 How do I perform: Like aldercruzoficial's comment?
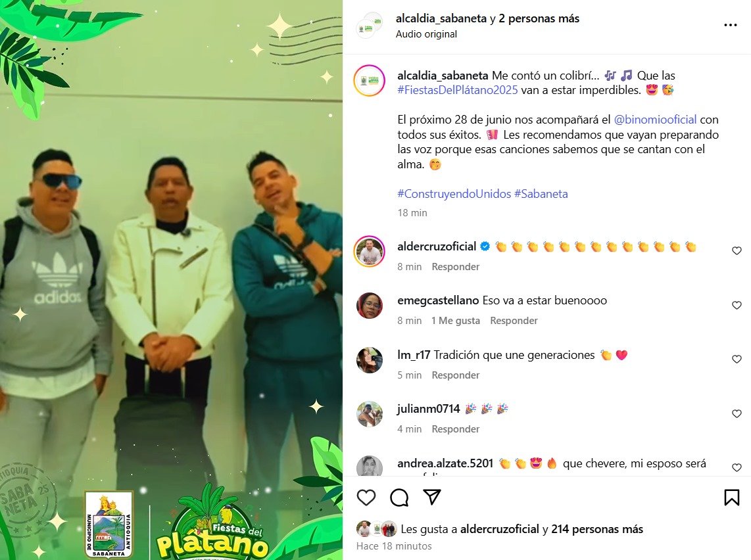click(737, 251)
